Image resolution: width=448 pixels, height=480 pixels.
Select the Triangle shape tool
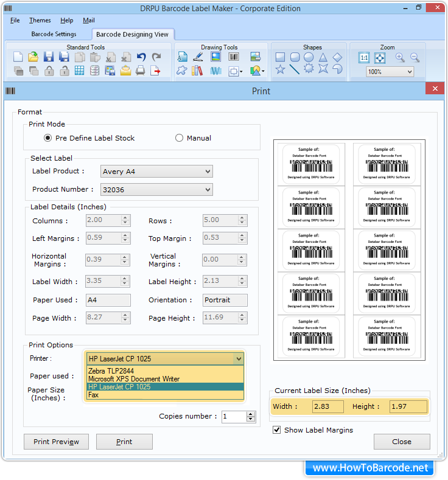(x=323, y=57)
